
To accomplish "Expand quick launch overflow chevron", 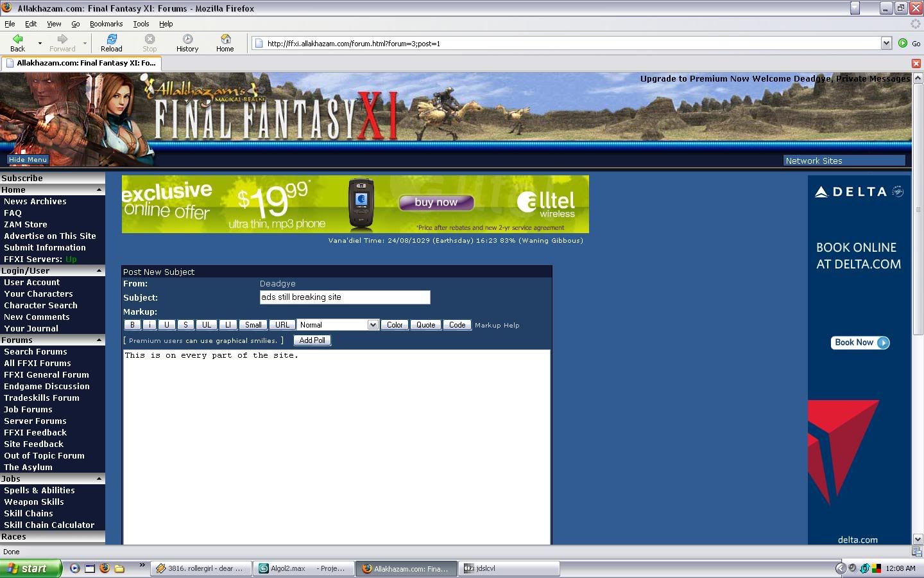I will click(x=142, y=566).
